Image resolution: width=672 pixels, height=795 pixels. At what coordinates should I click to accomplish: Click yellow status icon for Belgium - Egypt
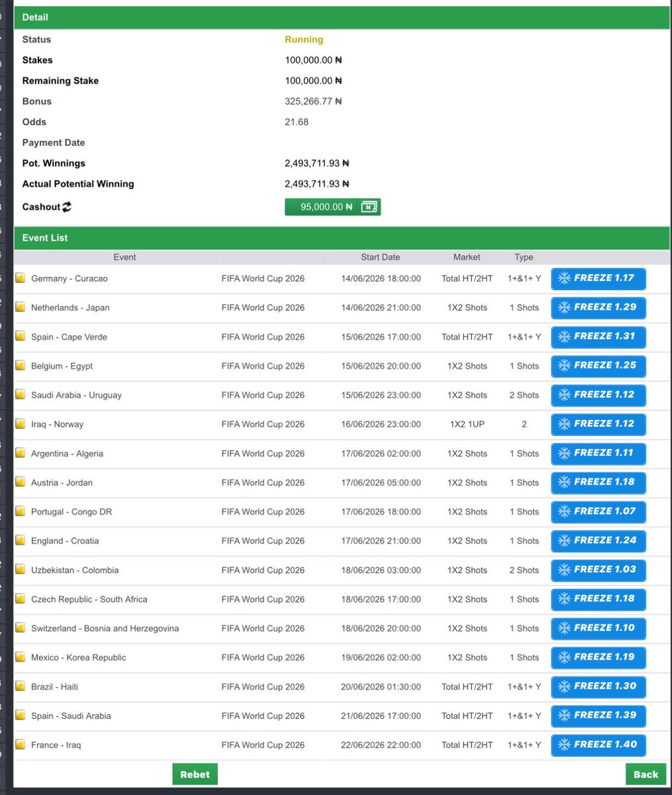pyautogui.click(x=21, y=366)
